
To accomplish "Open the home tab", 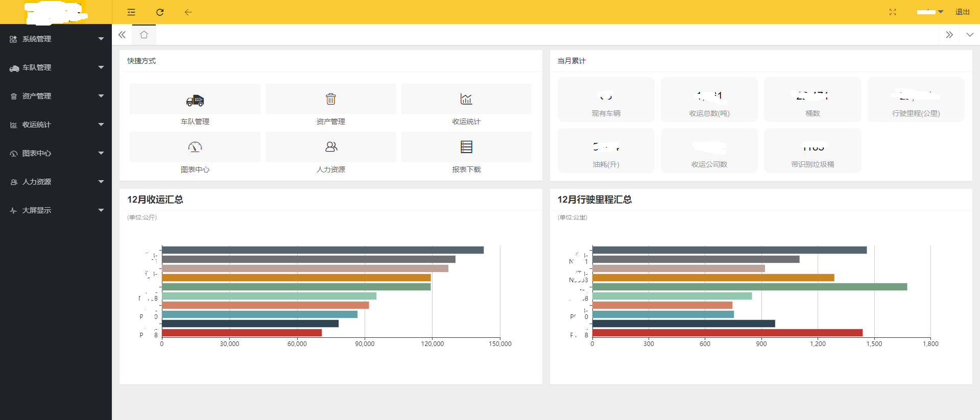I will coord(144,35).
